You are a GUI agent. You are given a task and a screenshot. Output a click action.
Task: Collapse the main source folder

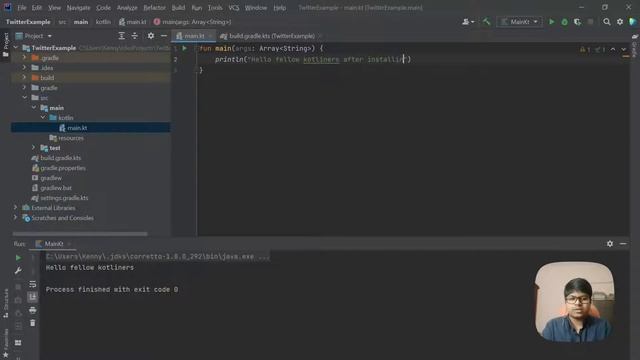tap(34, 107)
